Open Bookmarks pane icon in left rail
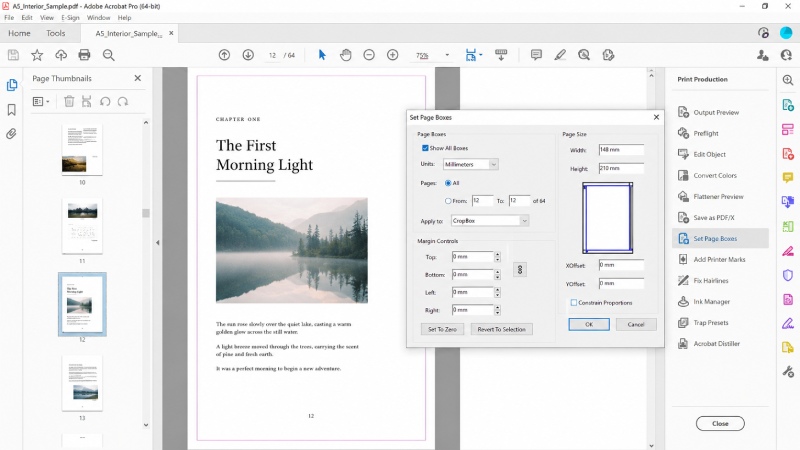Viewport: 800px width, 450px height. pos(12,110)
